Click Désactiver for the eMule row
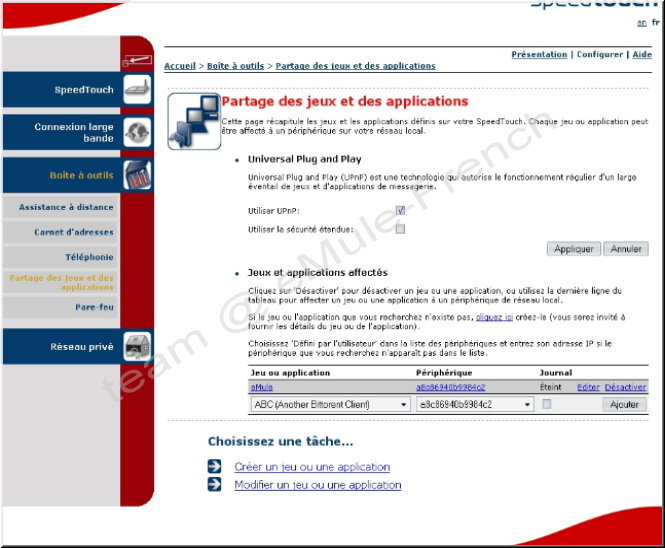 626,387
